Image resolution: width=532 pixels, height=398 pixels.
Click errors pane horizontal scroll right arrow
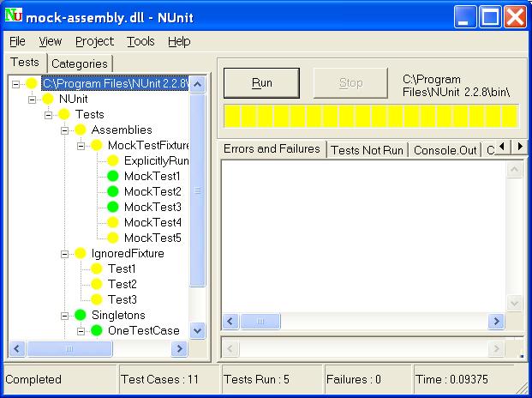496,322
